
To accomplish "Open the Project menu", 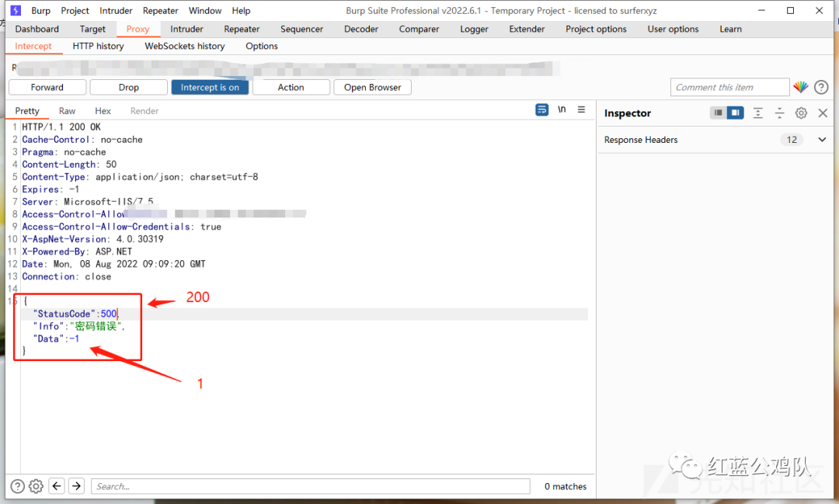I will pyautogui.click(x=75, y=11).
